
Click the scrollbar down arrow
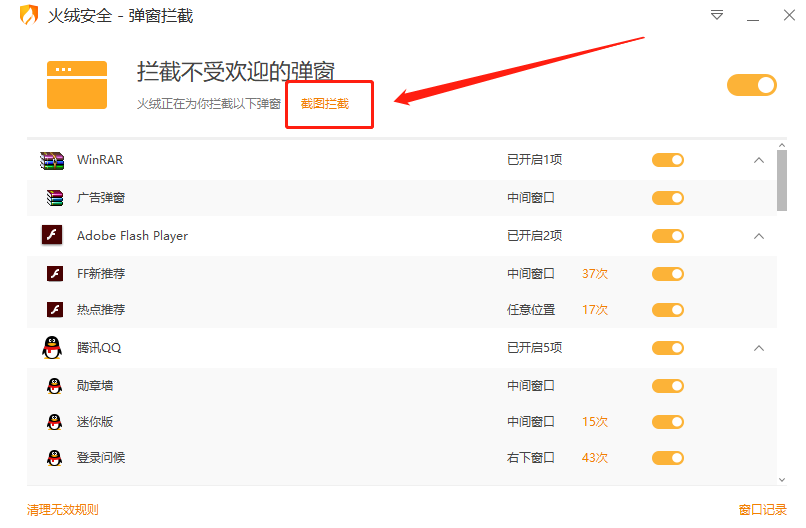(x=782, y=480)
